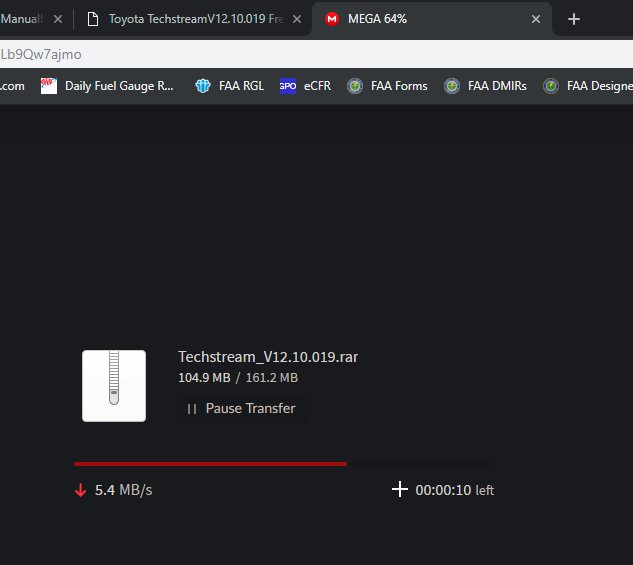Click the pause bars icon

[x=192, y=409]
